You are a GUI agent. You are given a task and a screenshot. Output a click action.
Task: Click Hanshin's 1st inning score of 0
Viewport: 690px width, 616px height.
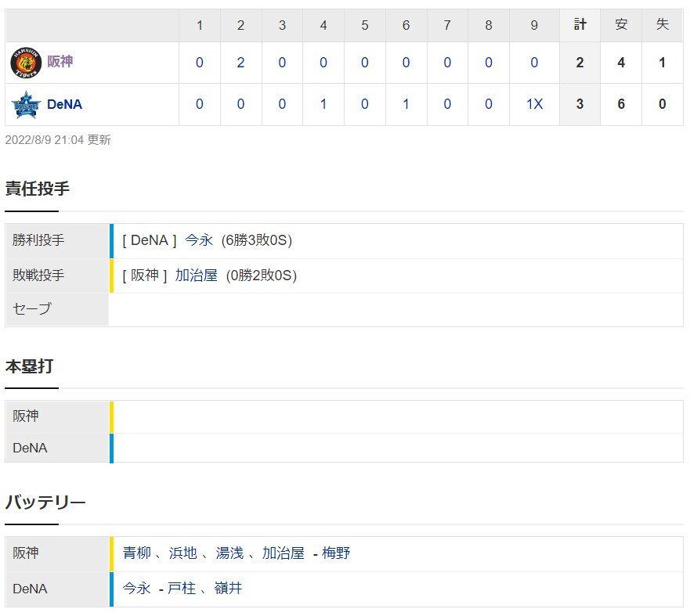pyautogui.click(x=200, y=63)
